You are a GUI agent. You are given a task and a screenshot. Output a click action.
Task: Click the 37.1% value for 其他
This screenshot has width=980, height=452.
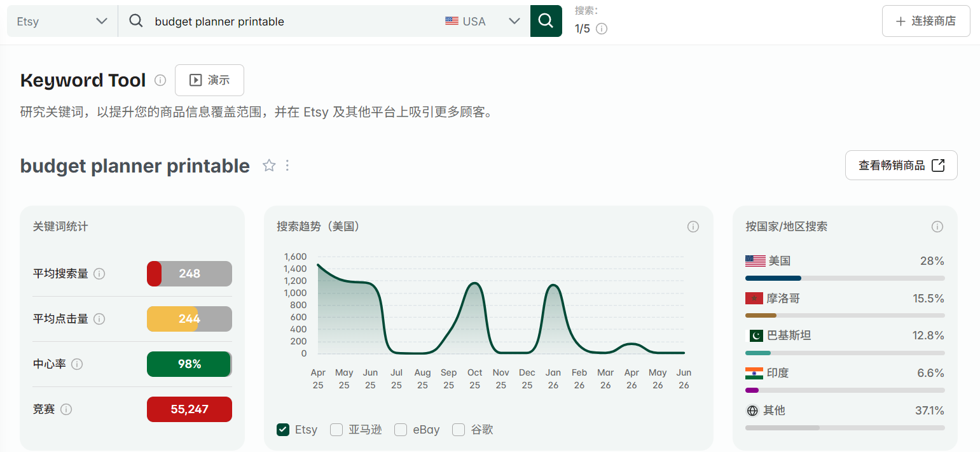pos(930,411)
